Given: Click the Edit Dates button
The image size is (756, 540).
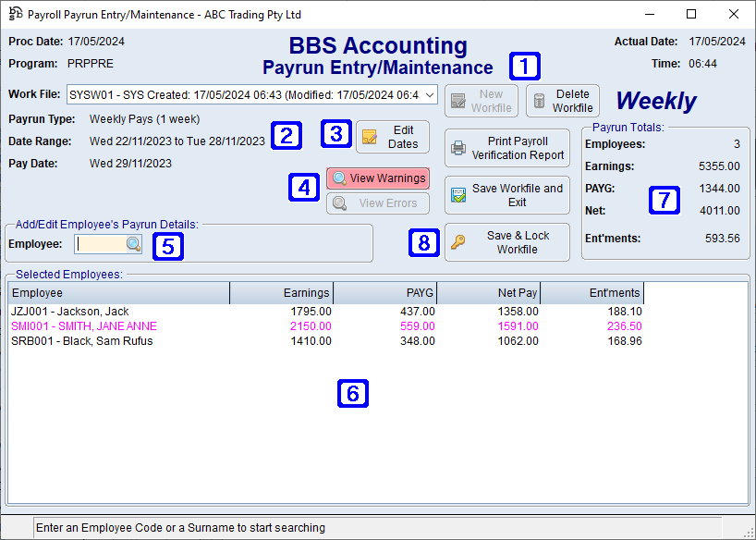Looking at the screenshot, I should tap(393, 136).
